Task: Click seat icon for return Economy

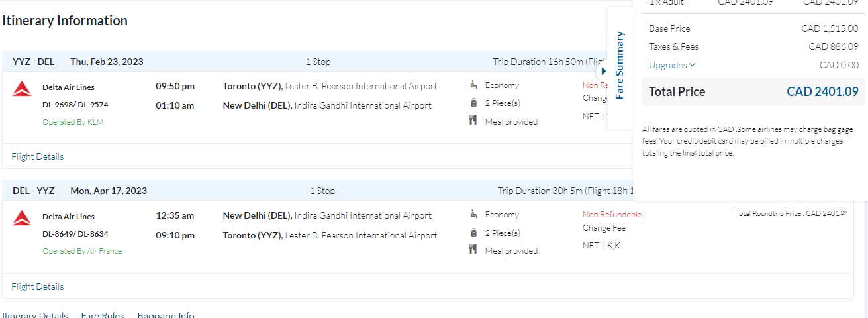Action: (473, 214)
